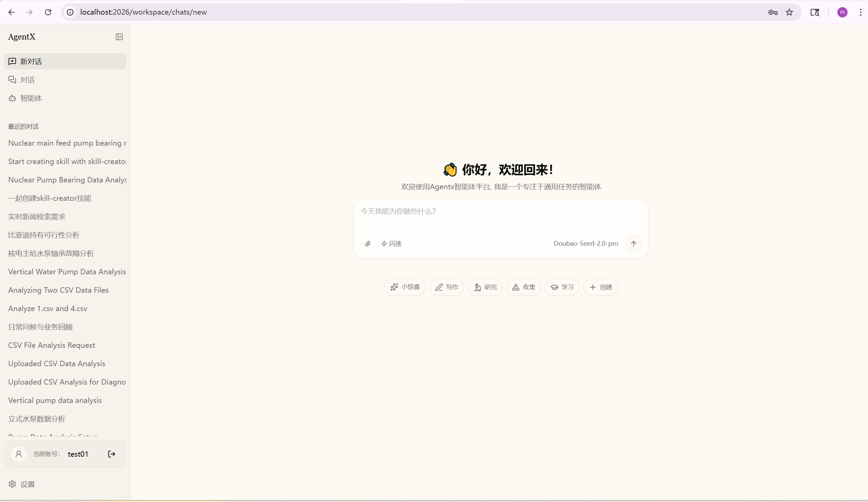The width and height of the screenshot is (868, 502).
Task: Click the logout icon next to test01
Action: click(x=112, y=454)
